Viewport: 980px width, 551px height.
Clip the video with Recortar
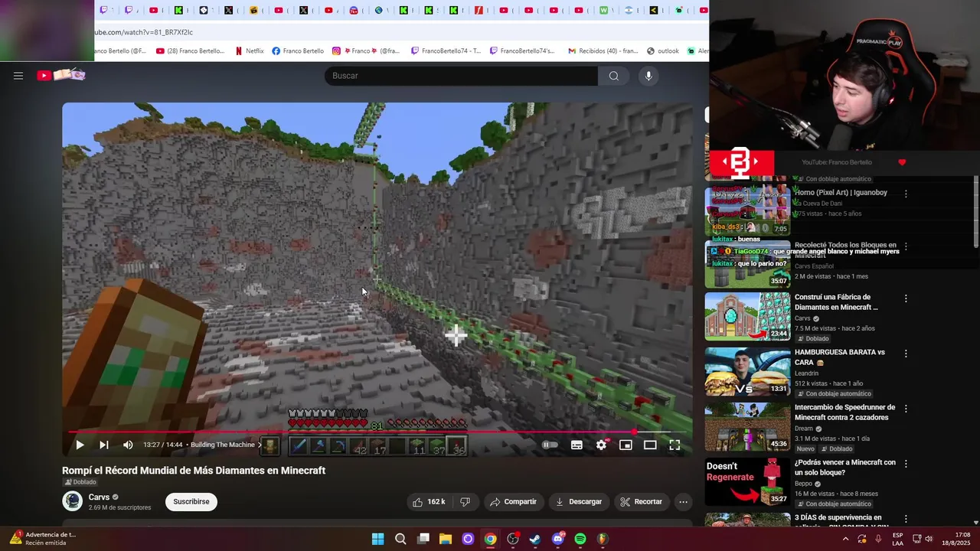coord(641,502)
